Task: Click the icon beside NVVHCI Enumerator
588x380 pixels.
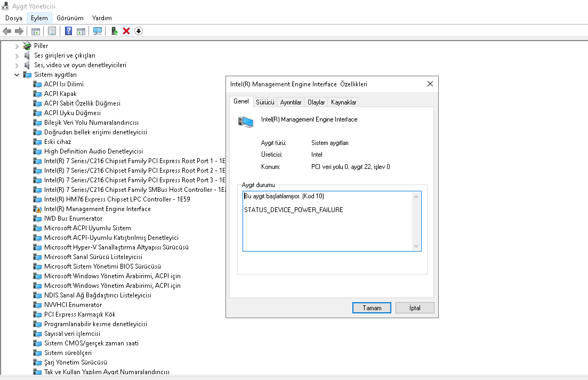Action: pos(37,305)
